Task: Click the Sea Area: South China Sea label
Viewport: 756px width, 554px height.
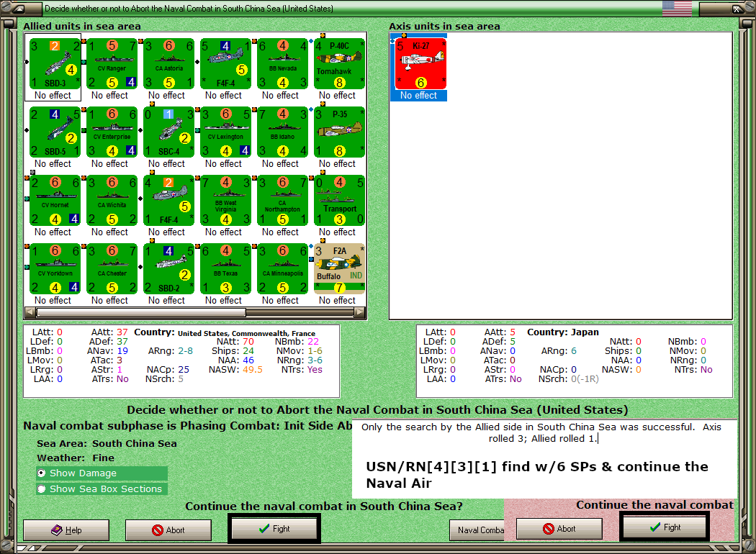Action: pos(107,443)
